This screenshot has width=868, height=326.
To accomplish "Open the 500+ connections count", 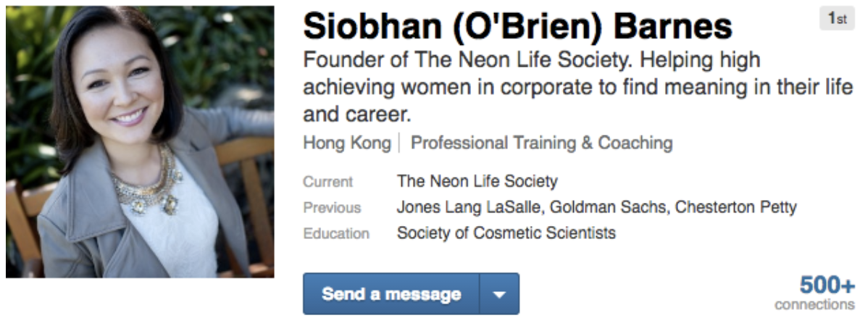I will click(827, 285).
